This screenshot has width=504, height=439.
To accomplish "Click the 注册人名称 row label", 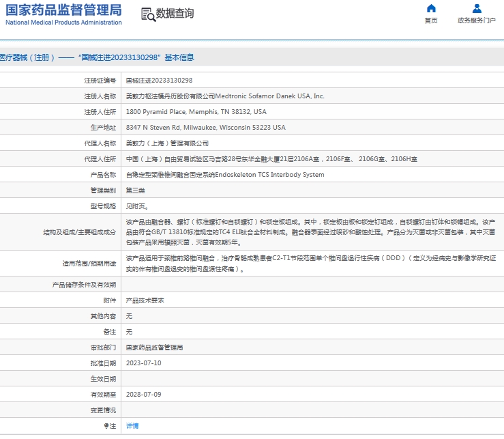I will tap(100, 96).
